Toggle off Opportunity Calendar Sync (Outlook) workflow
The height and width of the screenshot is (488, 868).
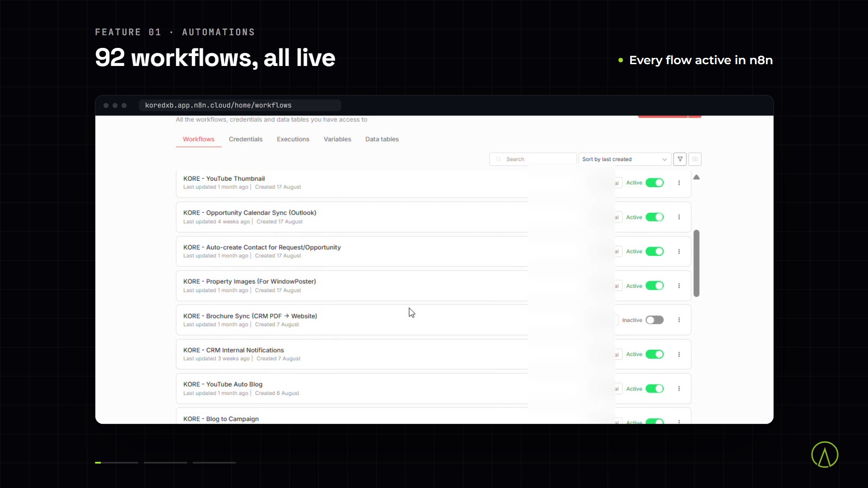pos(655,217)
